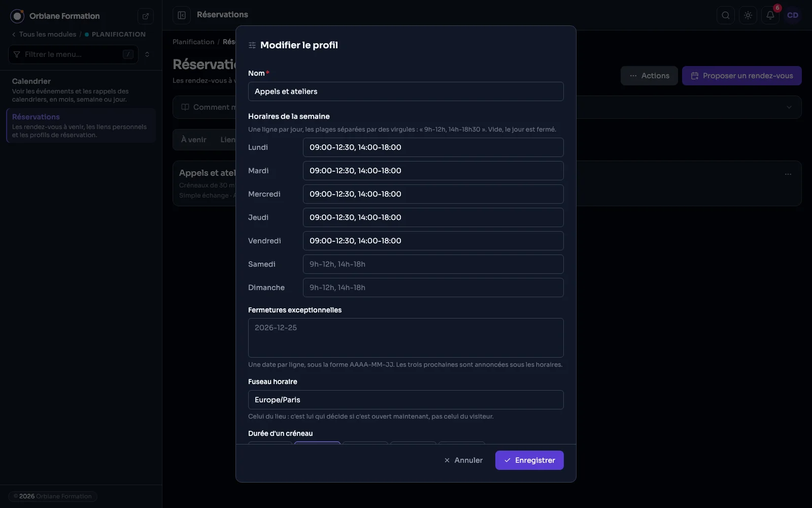Collapse the sidebar panel icon
This screenshot has width=812, height=508.
pyautogui.click(x=182, y=15)
